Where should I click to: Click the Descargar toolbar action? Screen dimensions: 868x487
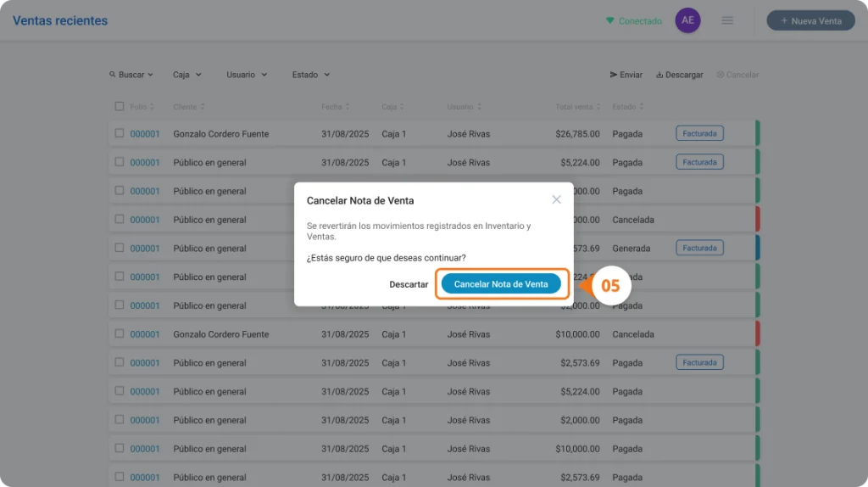tap(679, 75)
